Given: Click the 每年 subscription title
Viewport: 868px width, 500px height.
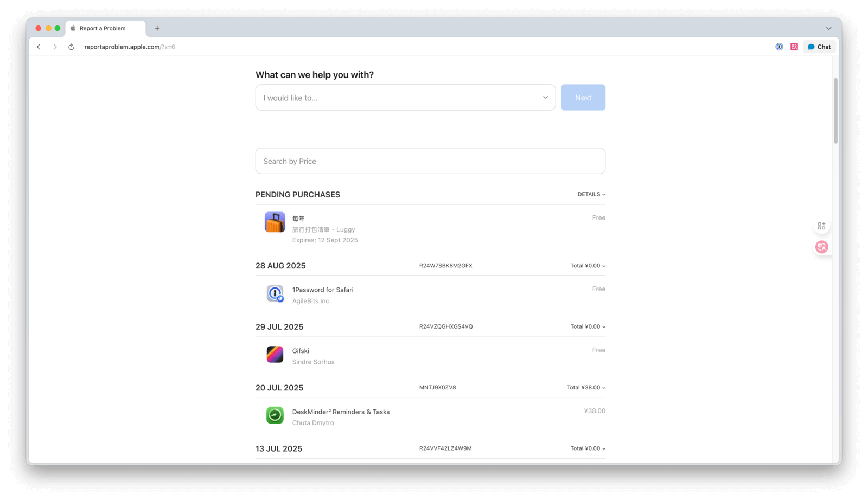Looking at the screenshot, I should (298, 219).
